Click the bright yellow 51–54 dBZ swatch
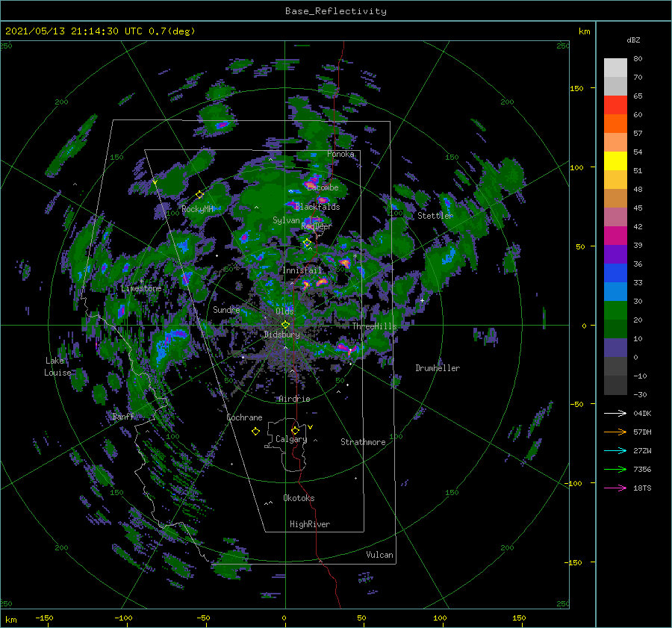 point(615,161)
